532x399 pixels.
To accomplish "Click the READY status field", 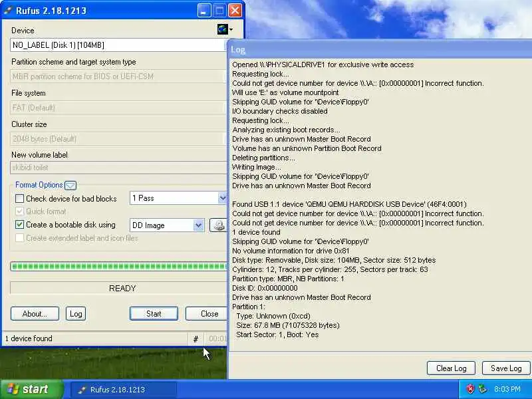I will pyautogui.click(x=118, y=289).
